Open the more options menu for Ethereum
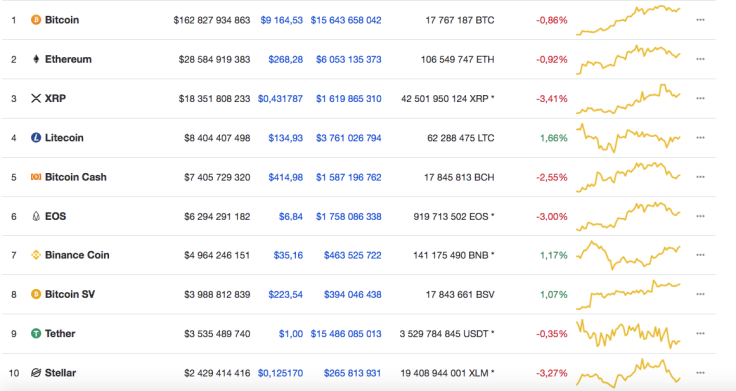 point(700,59)
